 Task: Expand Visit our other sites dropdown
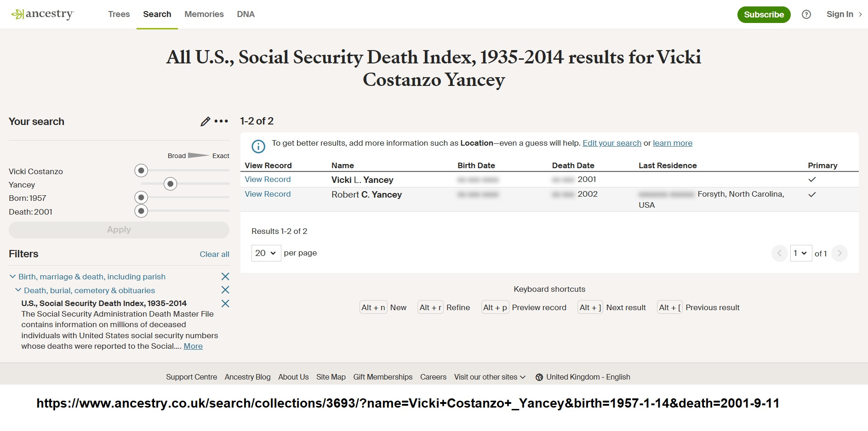[490, 377]
